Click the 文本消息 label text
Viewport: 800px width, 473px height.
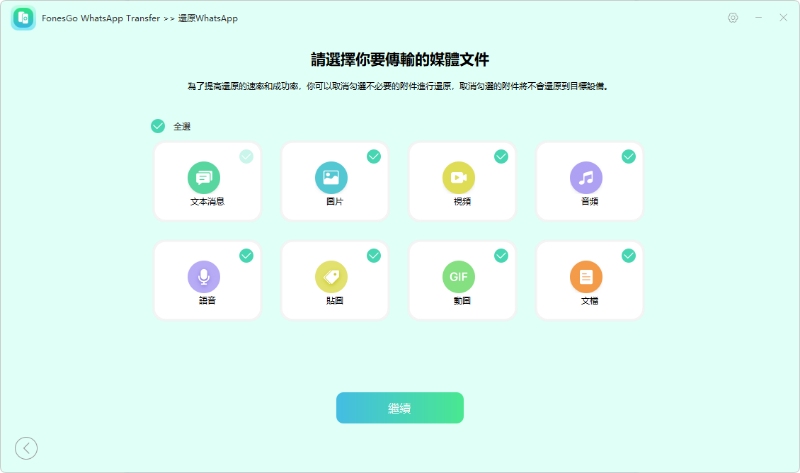(207, 202)
